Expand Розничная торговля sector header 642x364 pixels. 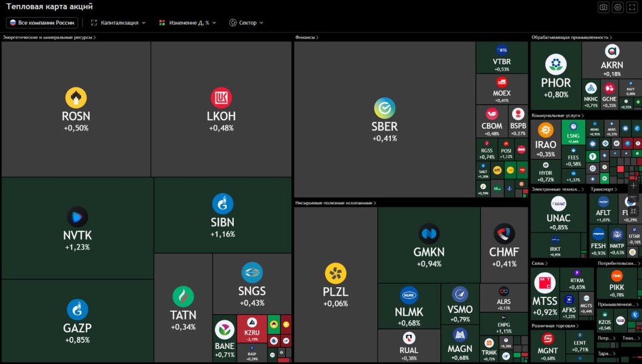point(555,326)
